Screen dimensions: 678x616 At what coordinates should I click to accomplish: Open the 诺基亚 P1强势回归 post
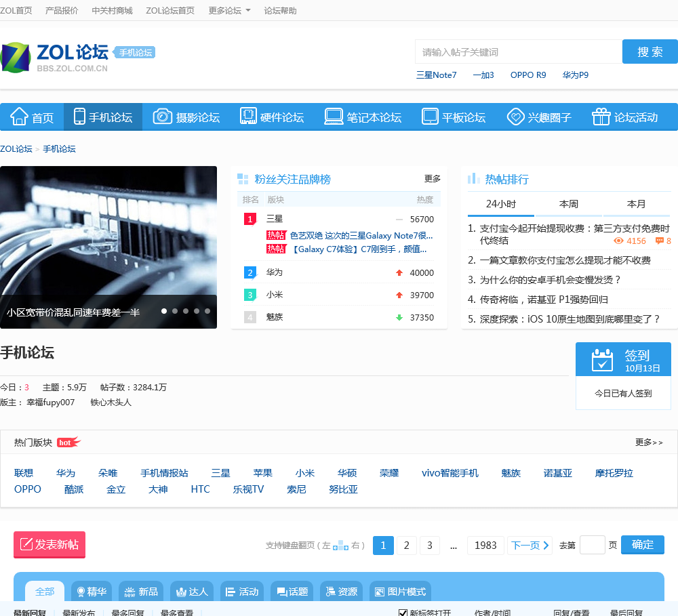(544, 299)
